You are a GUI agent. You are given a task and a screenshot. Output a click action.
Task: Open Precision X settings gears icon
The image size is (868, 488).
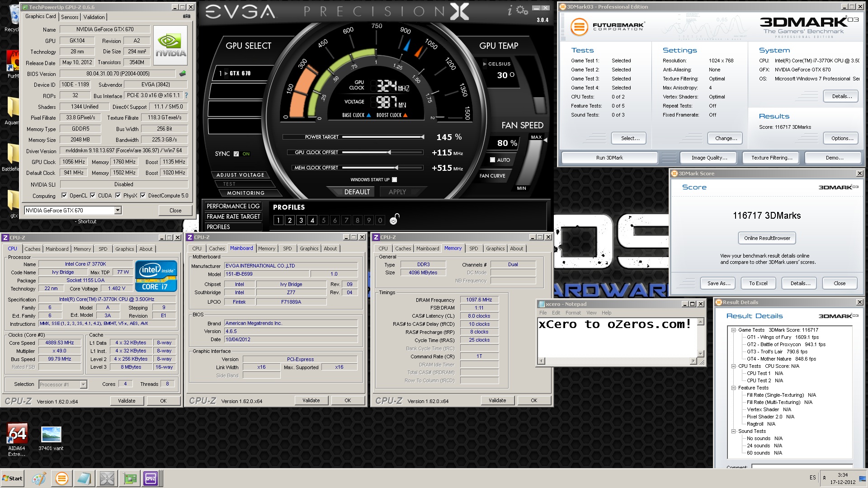522,10
